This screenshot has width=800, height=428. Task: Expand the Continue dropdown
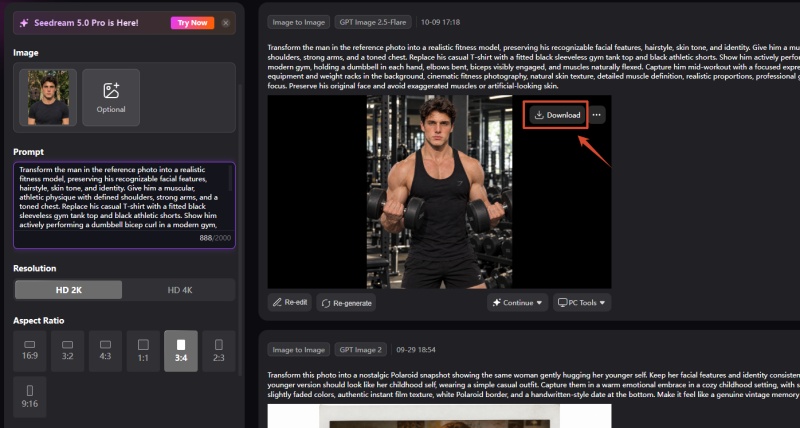click(x=517, y=303)
